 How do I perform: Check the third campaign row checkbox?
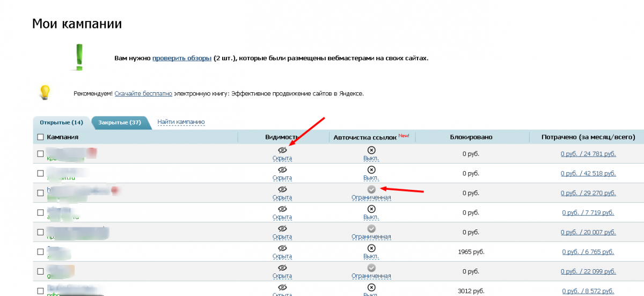pyautogui.click(x=40, y=193)
